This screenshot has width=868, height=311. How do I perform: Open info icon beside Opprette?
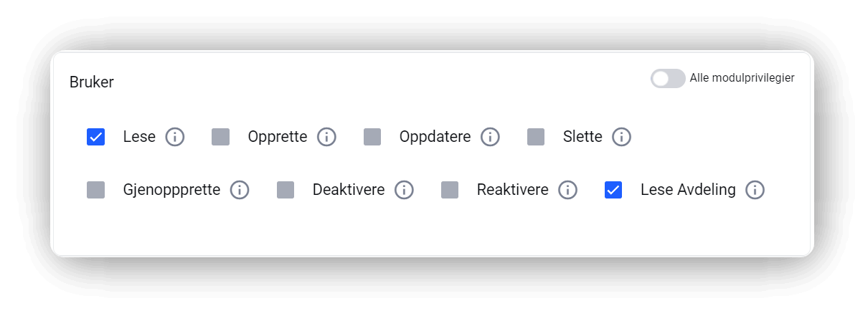pyautogui.click(x=326, y=137)
